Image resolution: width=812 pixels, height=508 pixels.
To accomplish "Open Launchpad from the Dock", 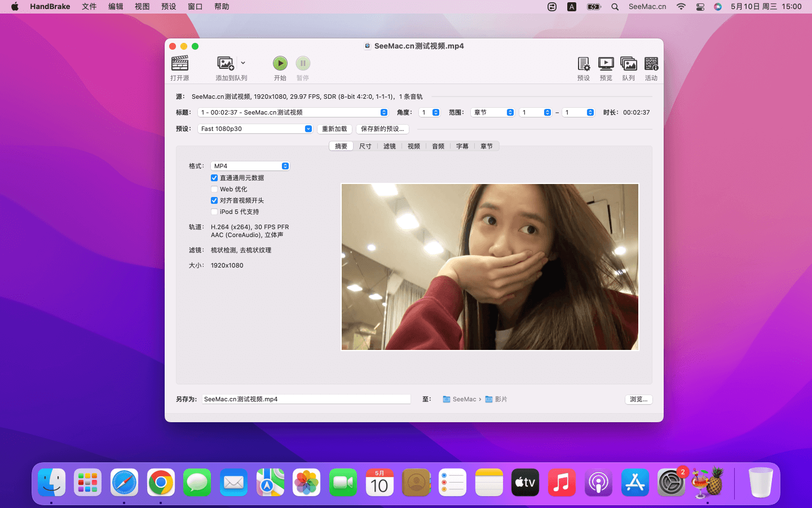I will pyautogui.click(x=88, y=483).
